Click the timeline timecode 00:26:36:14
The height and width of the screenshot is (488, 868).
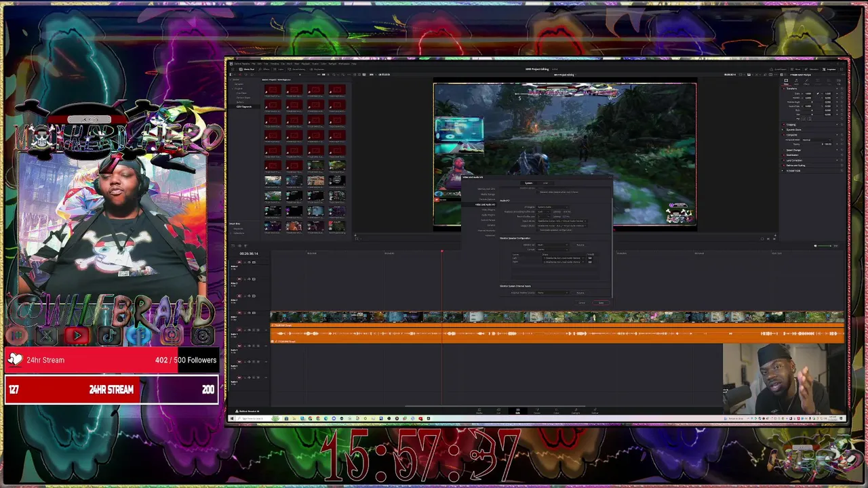[249, 253]
